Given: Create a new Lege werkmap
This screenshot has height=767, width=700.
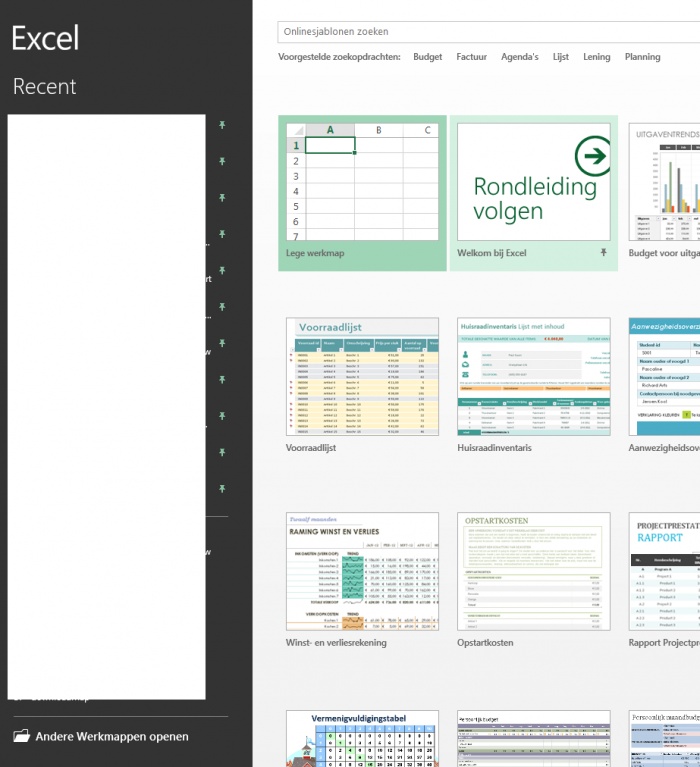Looking at the screenshot, I should point(362,193).
